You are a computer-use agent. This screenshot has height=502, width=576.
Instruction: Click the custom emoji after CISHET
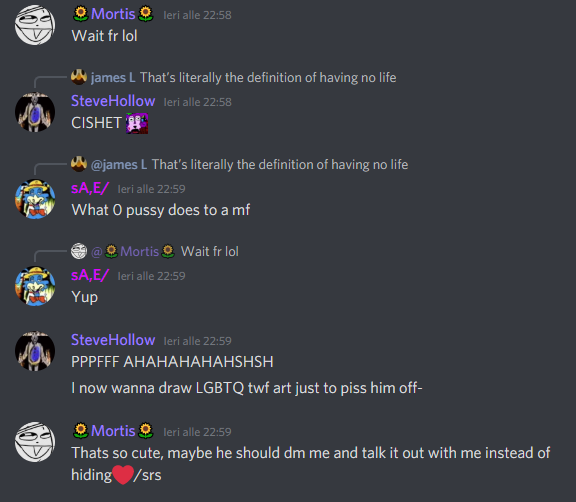137,123
